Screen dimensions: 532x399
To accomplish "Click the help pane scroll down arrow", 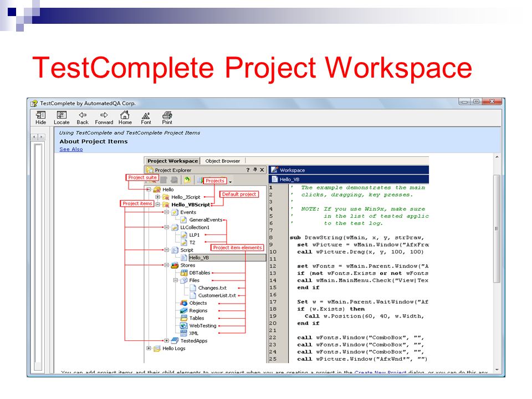I will [x=497, y=370].
